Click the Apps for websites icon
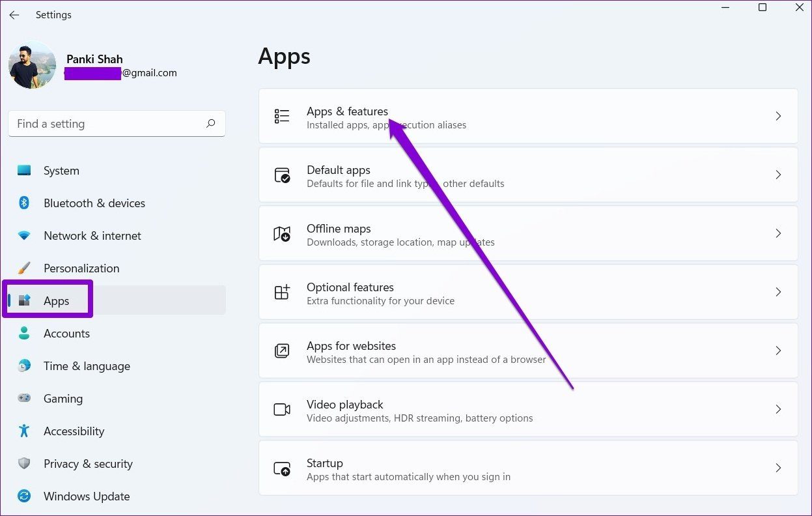Image resolution: width=812 pixels, height=516 pixels. (282, 351)
